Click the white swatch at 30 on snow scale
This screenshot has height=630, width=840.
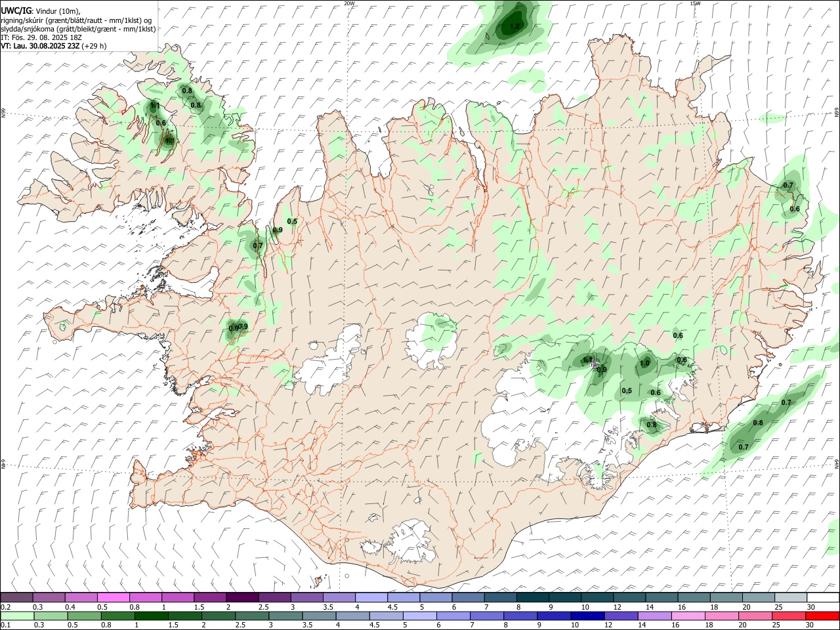coord(822,598)
